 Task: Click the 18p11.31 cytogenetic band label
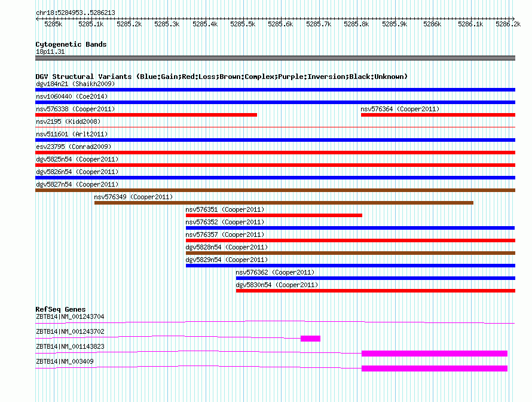50,51
